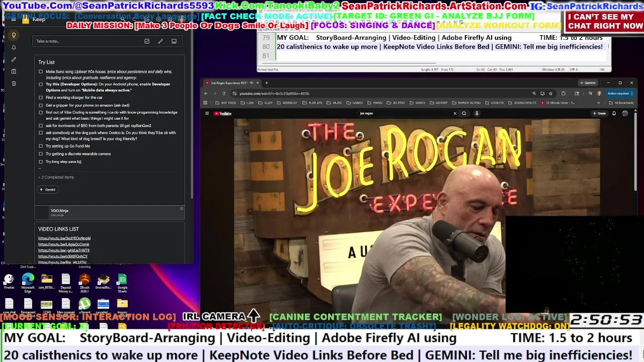Open Keep main menu hamburger

14,19
